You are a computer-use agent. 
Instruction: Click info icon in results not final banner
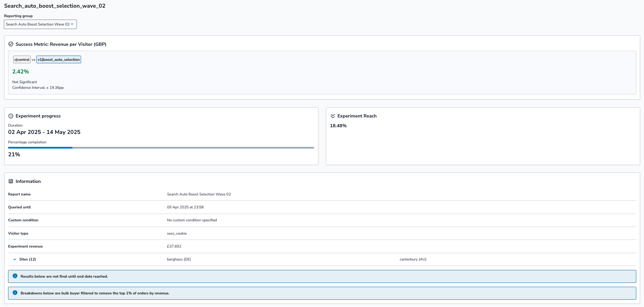pyautogui.click(x=15, y=276)
